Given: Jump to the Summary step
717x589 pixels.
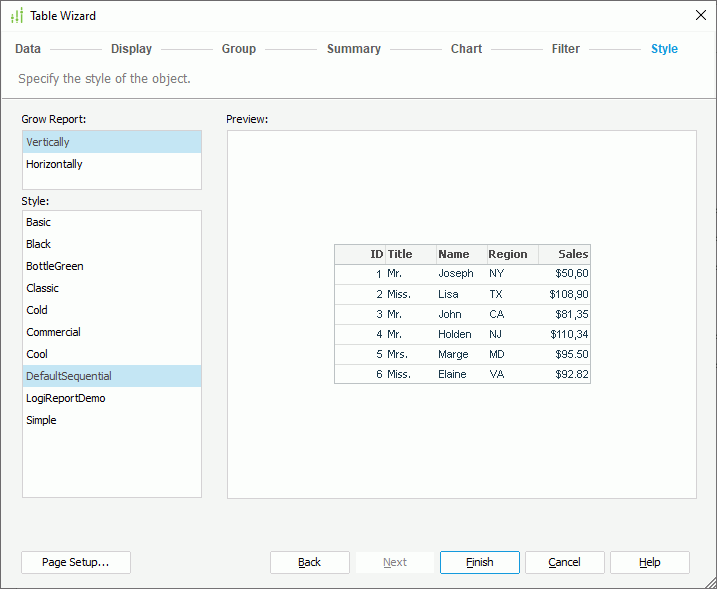Looking at the screenshot, I should click(x=353, y=49).
